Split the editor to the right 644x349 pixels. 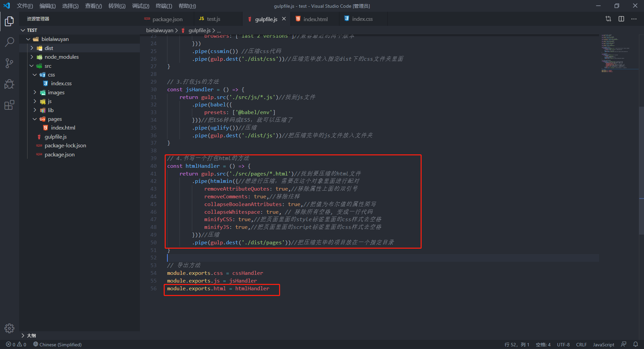point(621,19)
